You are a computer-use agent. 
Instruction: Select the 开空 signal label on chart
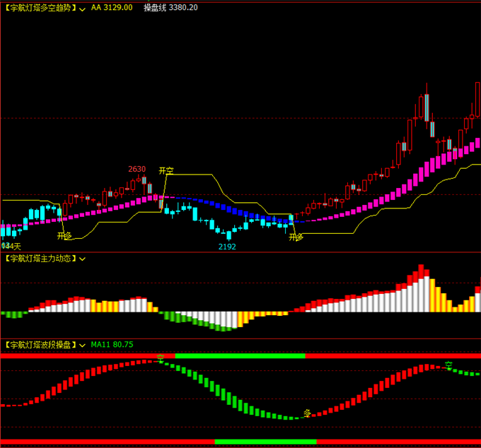(166, 171)
